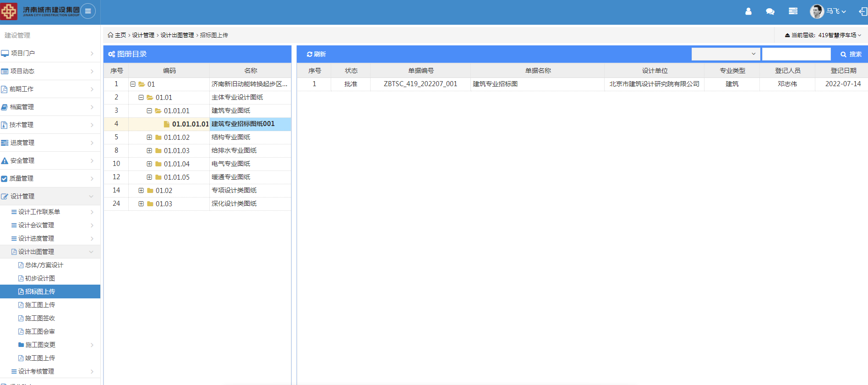Open 施工图上传 in the sidebar

[40, 305]
